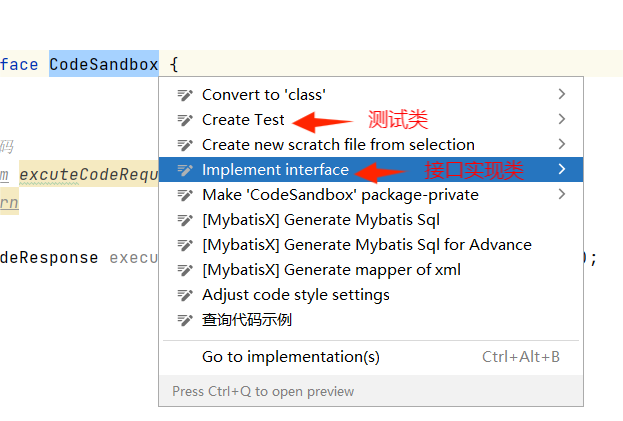Click the icon beside Generate mapper of xml
This screenshot has width=623, height=421.
pos(185,270)
